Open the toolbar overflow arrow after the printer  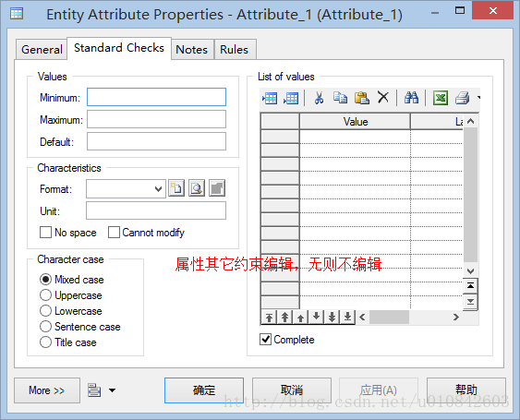tap(478, 98)
